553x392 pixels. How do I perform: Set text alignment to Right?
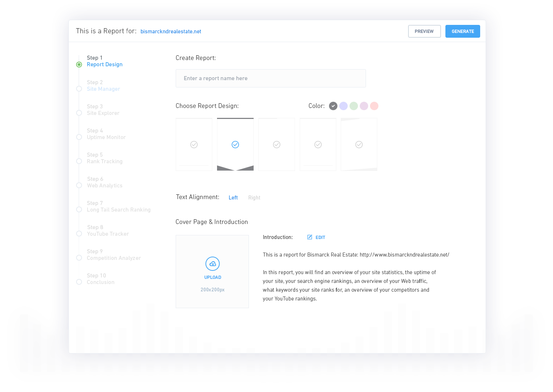(254, 198)
